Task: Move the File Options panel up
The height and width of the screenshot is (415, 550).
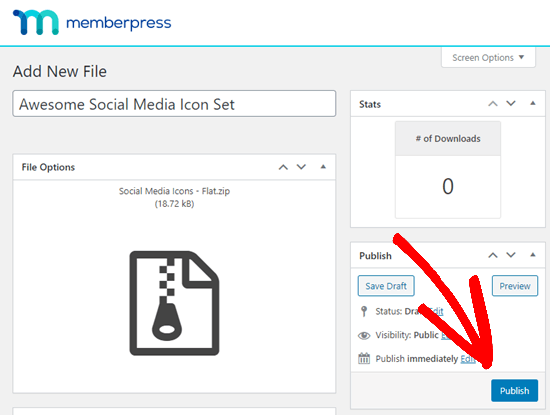Action: click(283, 167)
